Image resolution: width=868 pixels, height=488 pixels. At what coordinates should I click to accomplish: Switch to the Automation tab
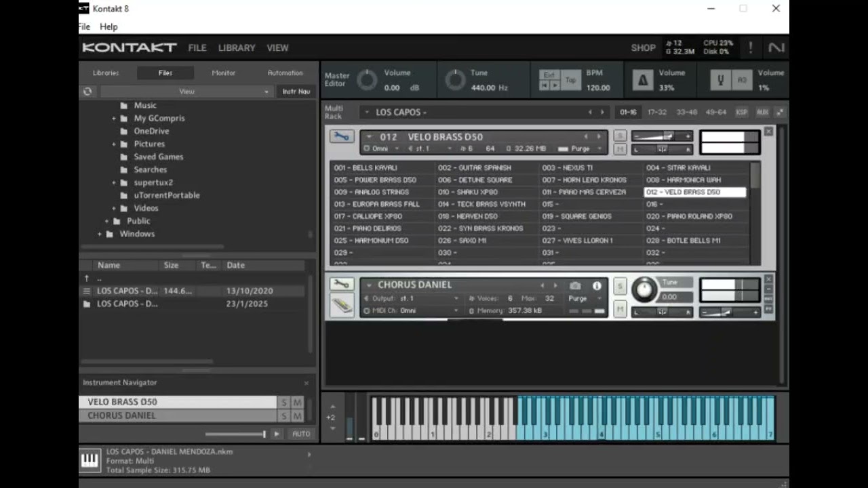click(x=285, y=73)
